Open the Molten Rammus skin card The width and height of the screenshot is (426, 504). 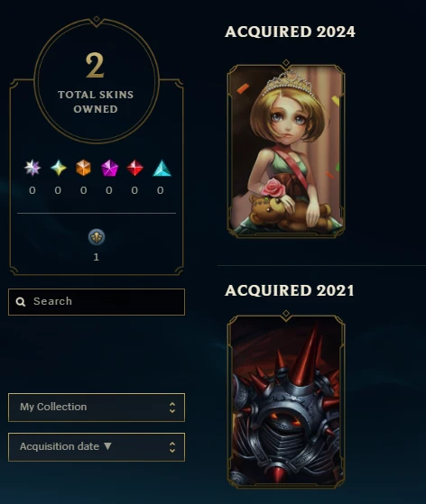(x=286, y=399)
